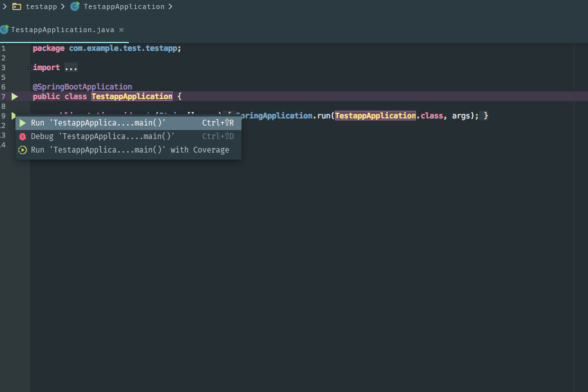Click the Ctrl+⇧R shortcut hint
Screen dimensions: 588x392
pos(218,123)
